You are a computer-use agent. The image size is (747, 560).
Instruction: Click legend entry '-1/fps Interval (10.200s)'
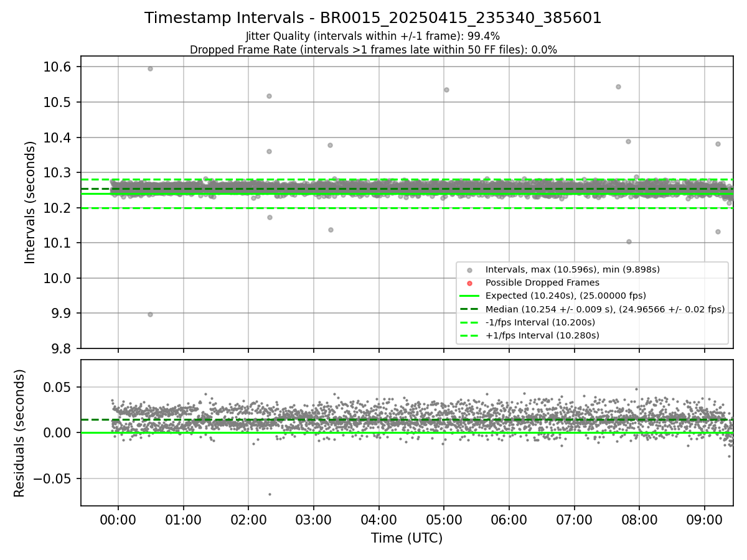[540, 322]
